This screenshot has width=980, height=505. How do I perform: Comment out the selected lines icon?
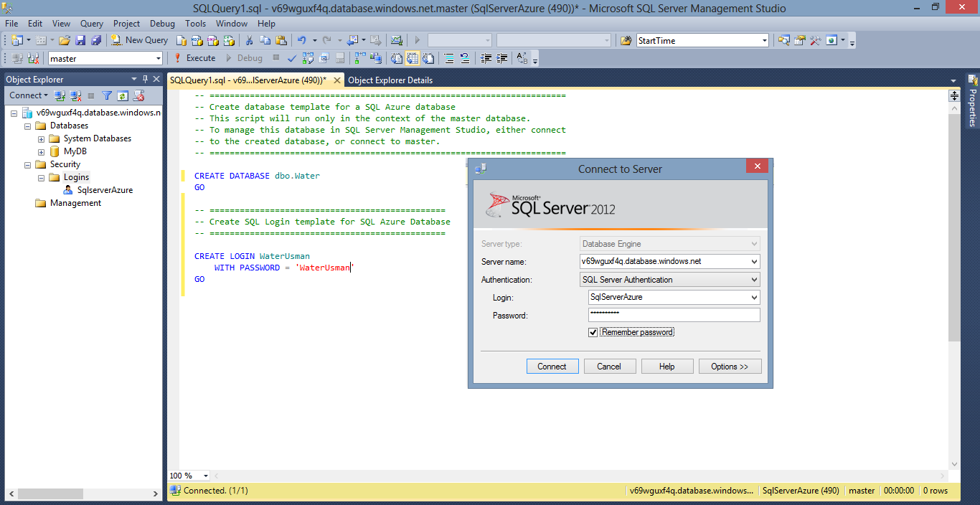point(449,58)
